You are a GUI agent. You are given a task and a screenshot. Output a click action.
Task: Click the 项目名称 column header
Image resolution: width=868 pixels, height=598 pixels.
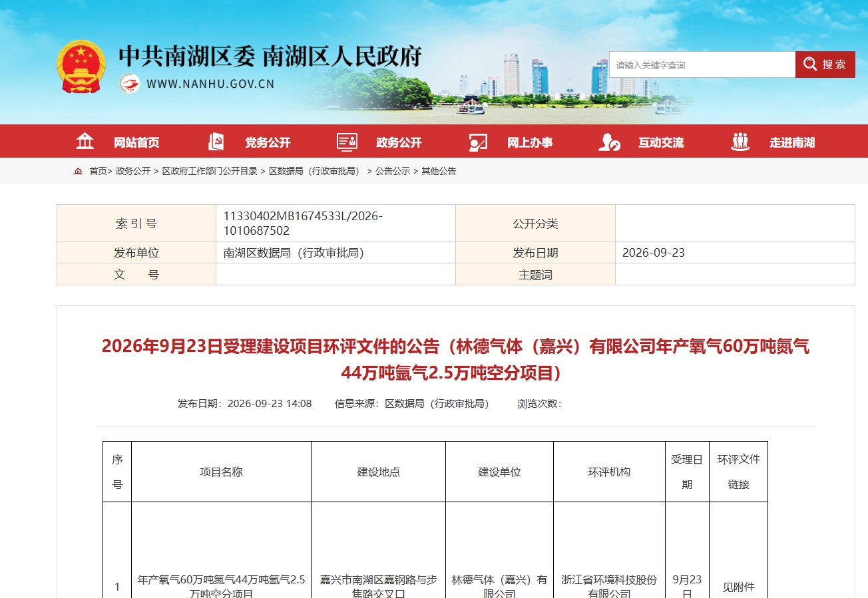click(222, 472)
